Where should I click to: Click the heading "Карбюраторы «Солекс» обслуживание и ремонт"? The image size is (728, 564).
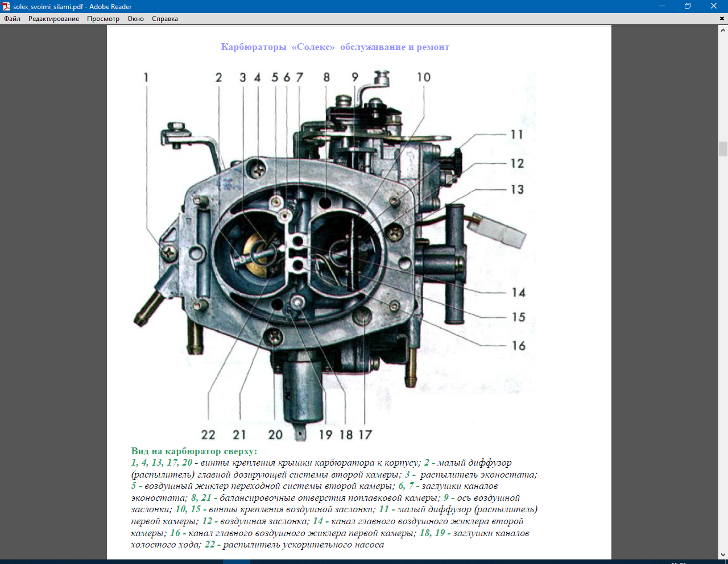click(x=335, y=47)
